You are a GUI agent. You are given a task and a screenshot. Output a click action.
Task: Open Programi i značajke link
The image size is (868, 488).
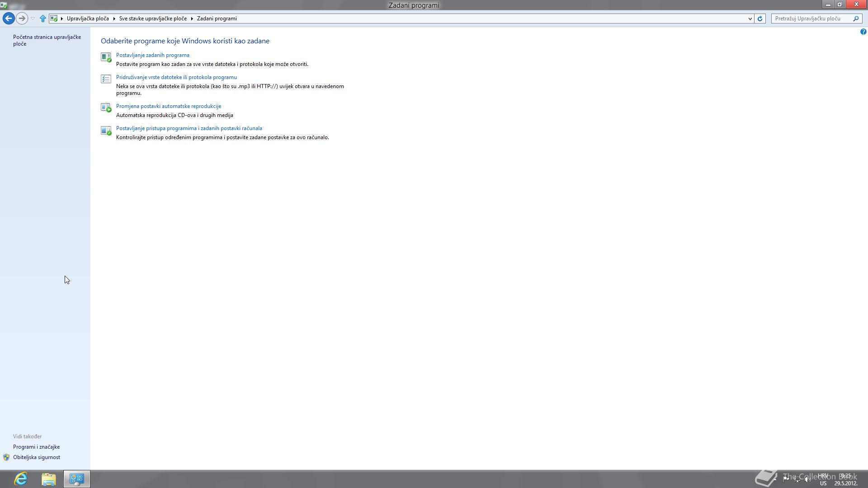36,447
